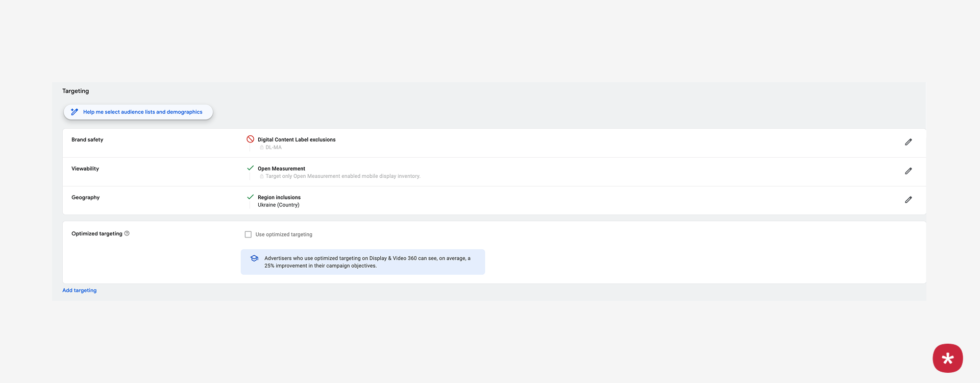Click the 'Ukraine (Country)' region value
Viewport: 980px width, 383px height.
coord(278,205)
